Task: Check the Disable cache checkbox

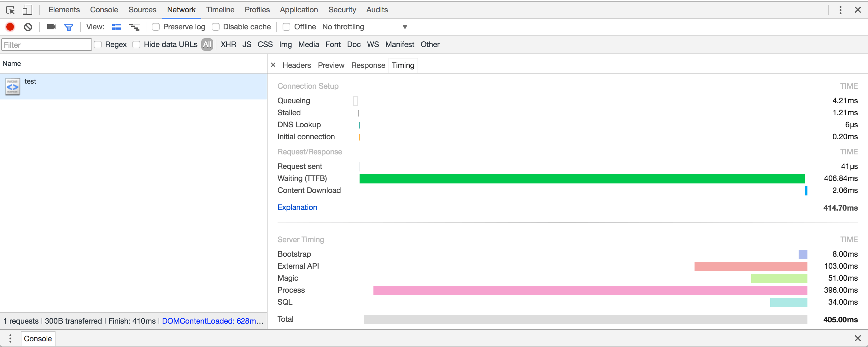Action: [x=216, y=27]
